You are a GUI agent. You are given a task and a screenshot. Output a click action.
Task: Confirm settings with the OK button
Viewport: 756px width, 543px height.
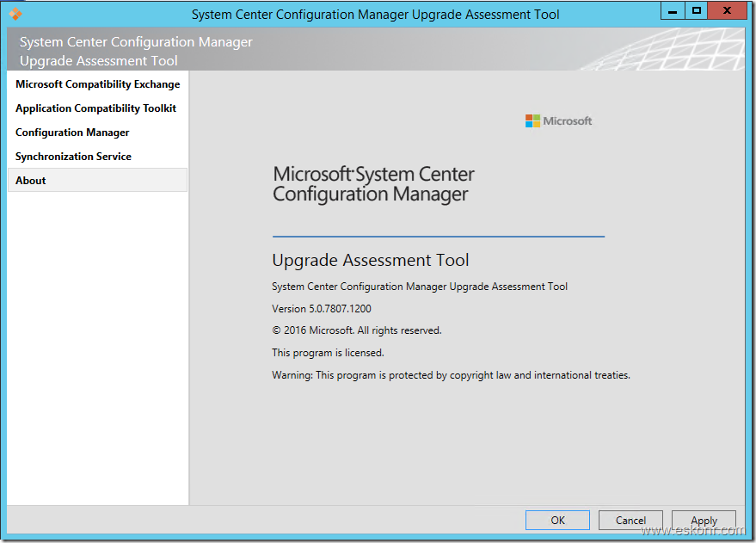pos(557,520)
